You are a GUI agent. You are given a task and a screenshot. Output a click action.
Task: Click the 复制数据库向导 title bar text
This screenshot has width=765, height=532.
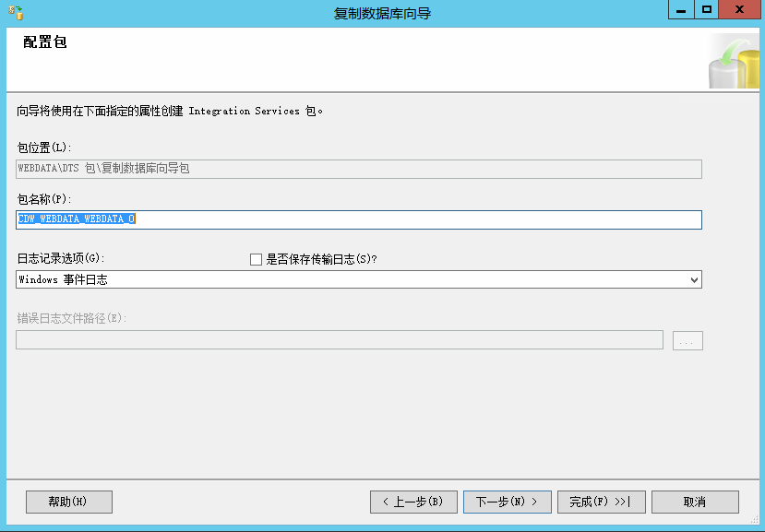382,14
